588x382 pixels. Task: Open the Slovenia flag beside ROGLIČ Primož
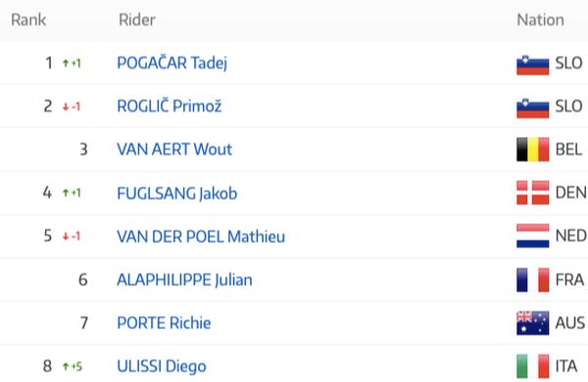[x=532, y=109]
